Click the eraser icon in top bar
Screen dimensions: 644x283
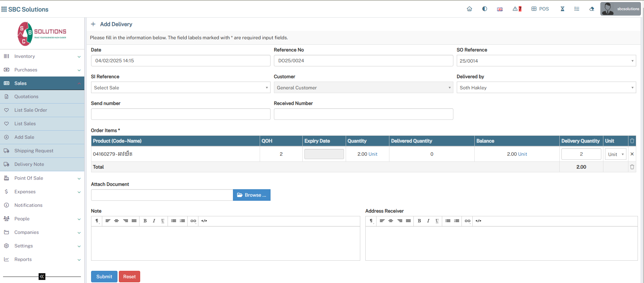coord(592,9)
